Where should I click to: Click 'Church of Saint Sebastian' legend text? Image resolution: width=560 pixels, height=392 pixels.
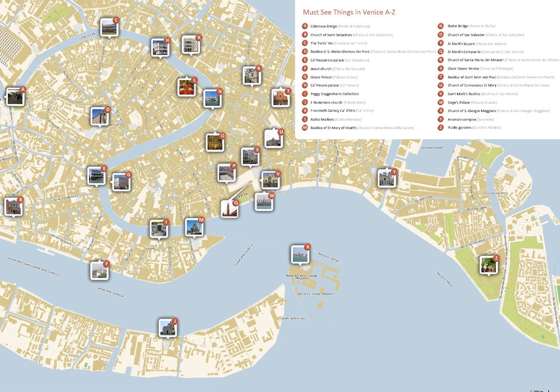[331, 35]
